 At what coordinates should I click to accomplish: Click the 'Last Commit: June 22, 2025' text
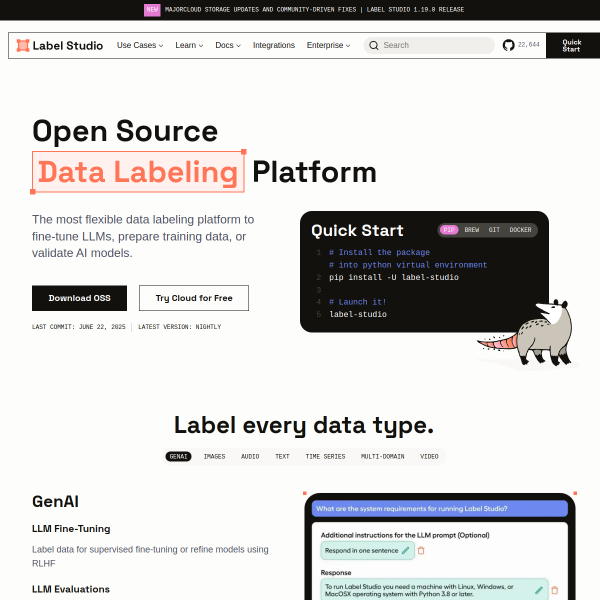coord(79,327)
